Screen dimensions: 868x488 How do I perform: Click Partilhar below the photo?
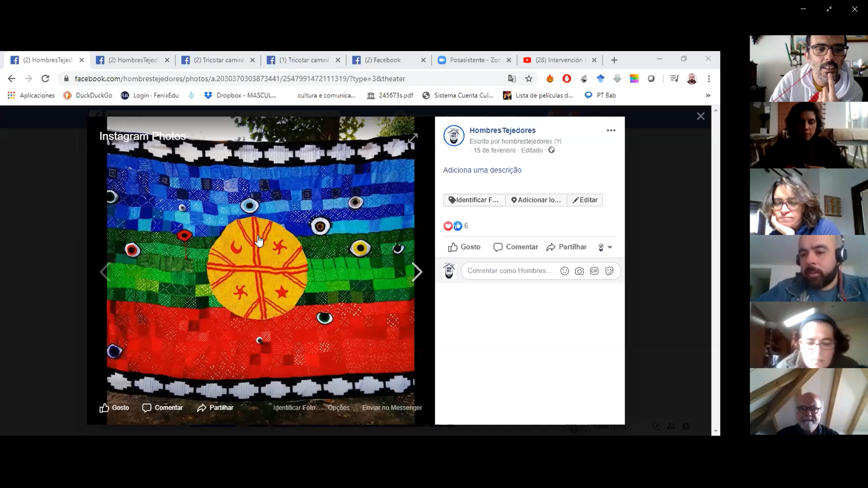215,408
